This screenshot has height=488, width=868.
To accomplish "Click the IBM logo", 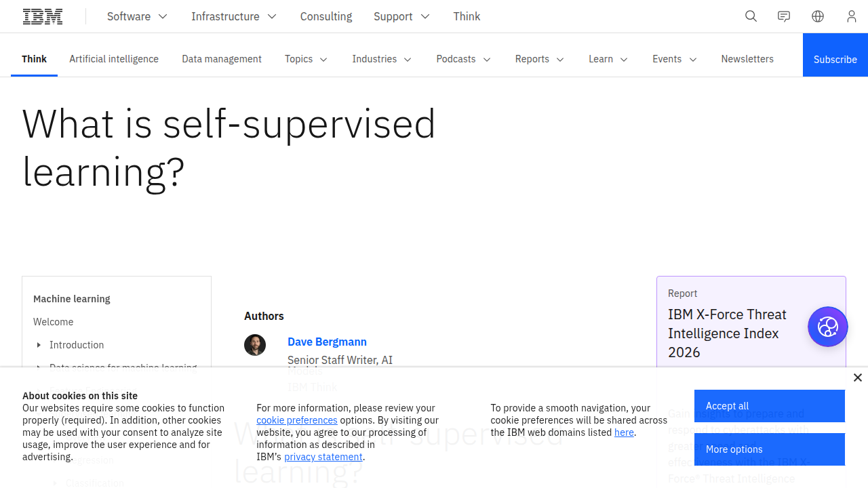I will coord(43,16).
